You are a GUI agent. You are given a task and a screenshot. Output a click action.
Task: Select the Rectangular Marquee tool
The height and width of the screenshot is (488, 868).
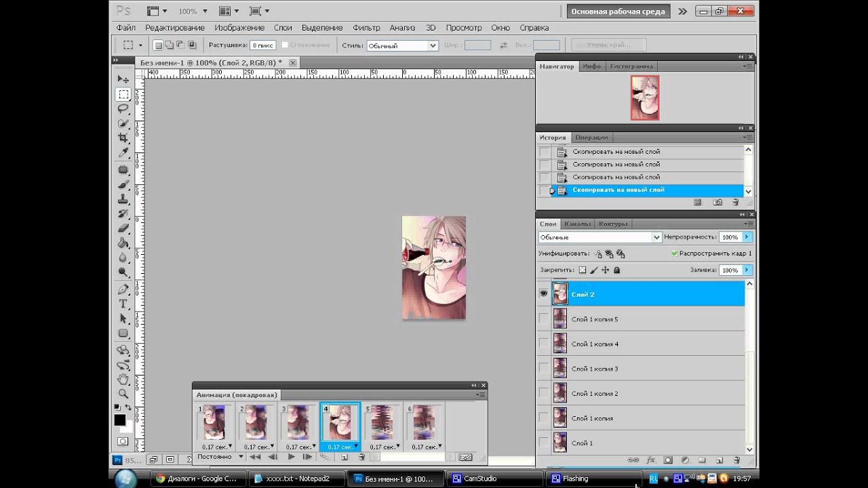click(x=123, y=94)
